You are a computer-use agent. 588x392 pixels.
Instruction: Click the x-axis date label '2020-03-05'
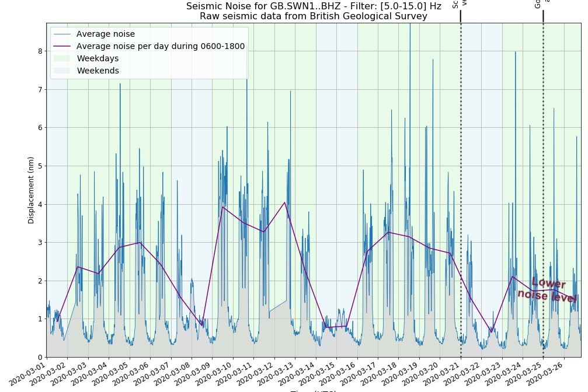coord(112,374)
